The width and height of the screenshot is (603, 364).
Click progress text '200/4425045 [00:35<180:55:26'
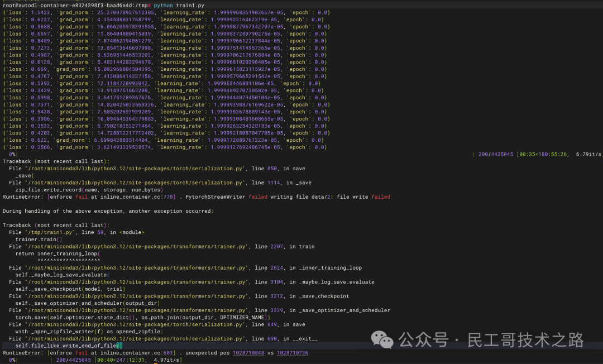coord(523,154)
